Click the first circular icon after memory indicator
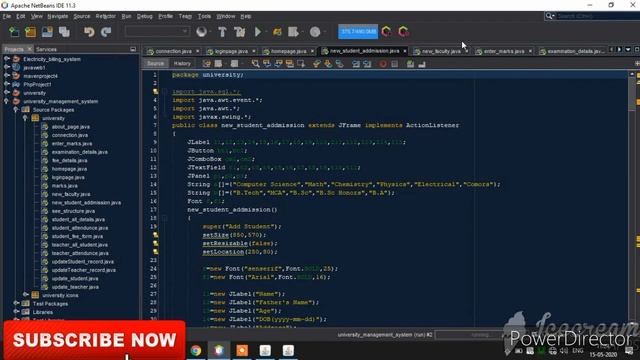640x360 pixels. 386,31
